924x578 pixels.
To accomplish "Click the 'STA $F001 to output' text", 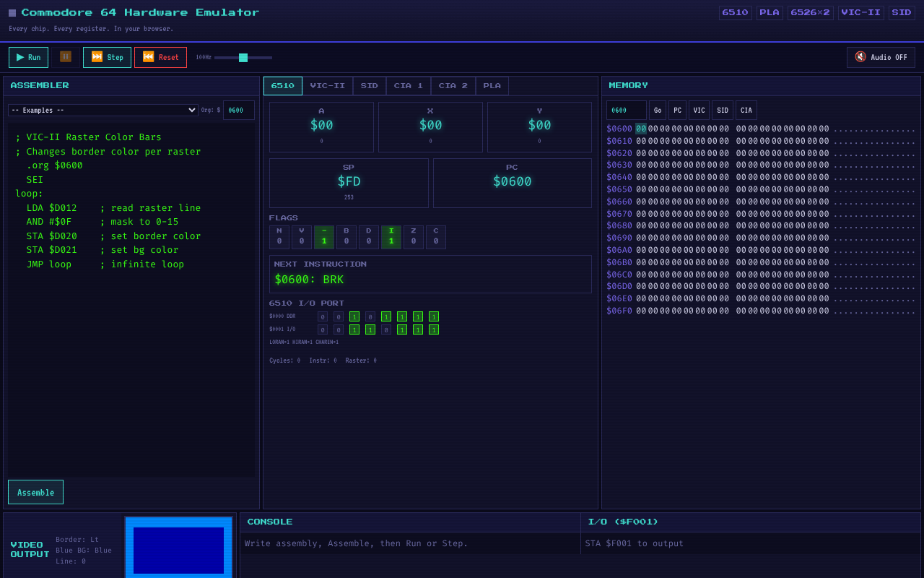I will click(x=635, y=543).
